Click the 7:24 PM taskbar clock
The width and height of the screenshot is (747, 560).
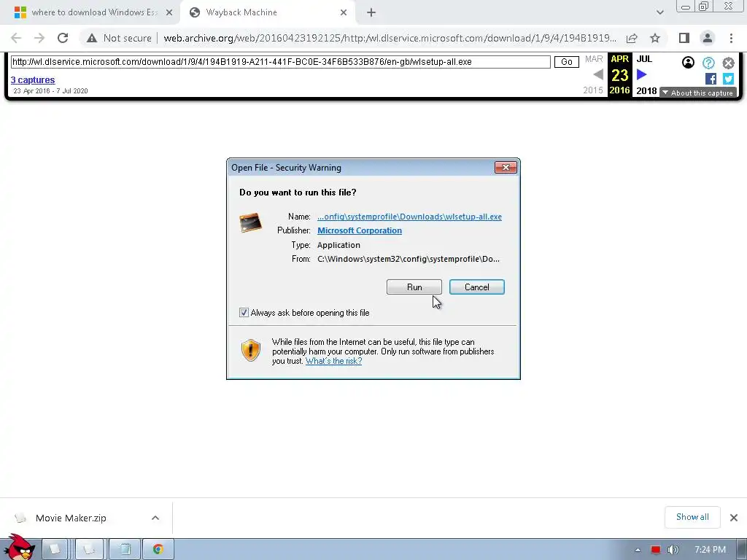tap(711, 550)
